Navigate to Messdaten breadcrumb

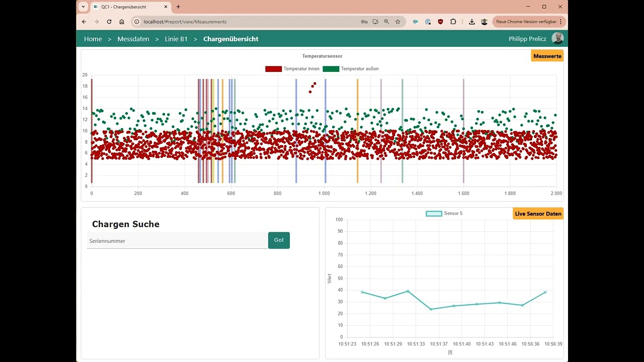coord(133,39)
